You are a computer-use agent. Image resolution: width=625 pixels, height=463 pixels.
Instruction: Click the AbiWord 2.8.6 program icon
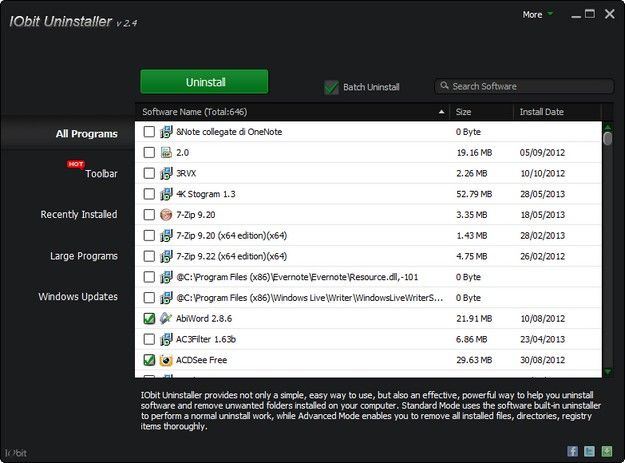pyautogui.click(x=166, y=317)
